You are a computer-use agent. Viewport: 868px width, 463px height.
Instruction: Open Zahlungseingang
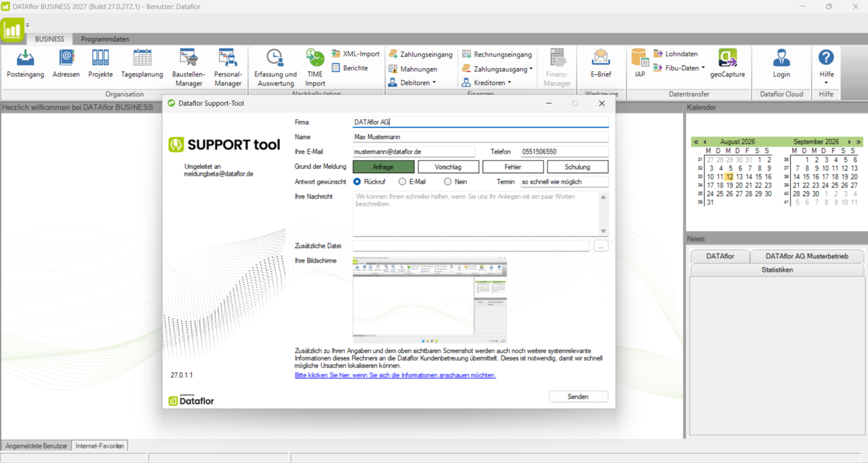point(420,55)
